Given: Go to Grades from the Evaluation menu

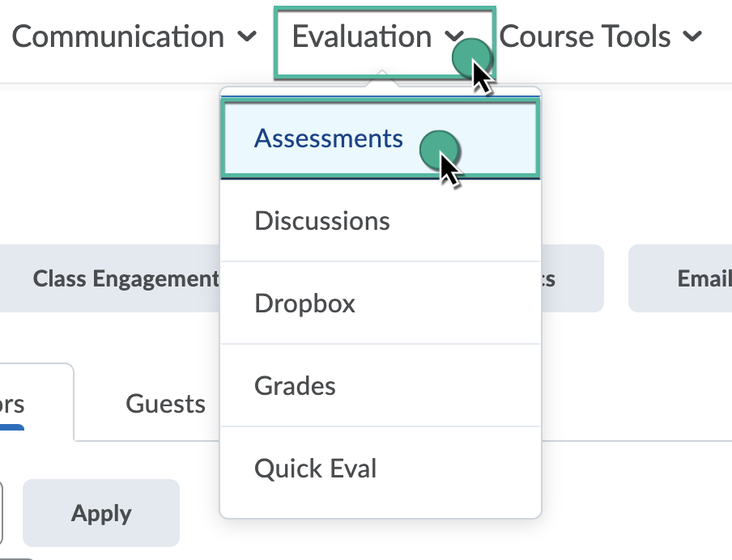Looking at the screenshot, I should tap(295, 386).
